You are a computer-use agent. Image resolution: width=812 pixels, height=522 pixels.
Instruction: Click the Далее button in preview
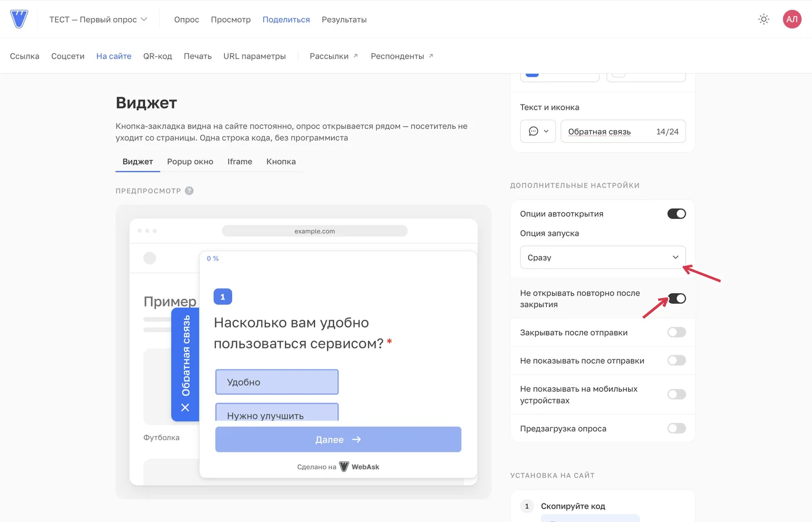click(x=338, y=440)
